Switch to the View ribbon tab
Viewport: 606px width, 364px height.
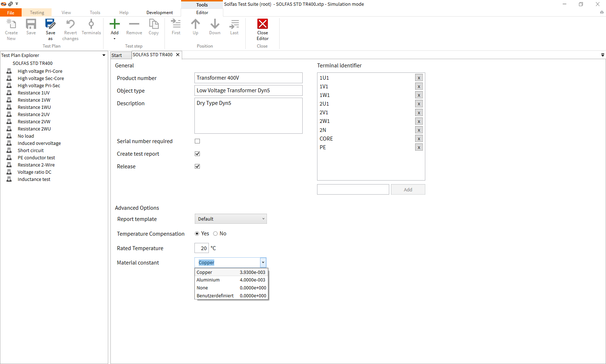(66, 13)
